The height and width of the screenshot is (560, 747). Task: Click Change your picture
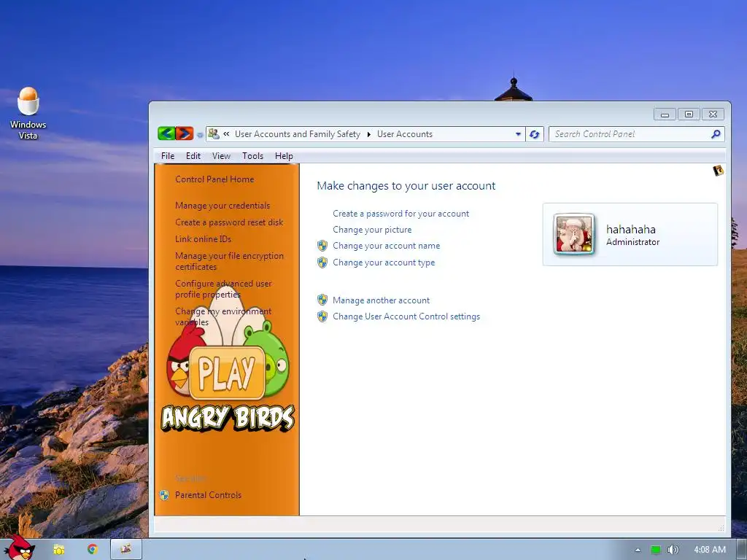[372, 230]
